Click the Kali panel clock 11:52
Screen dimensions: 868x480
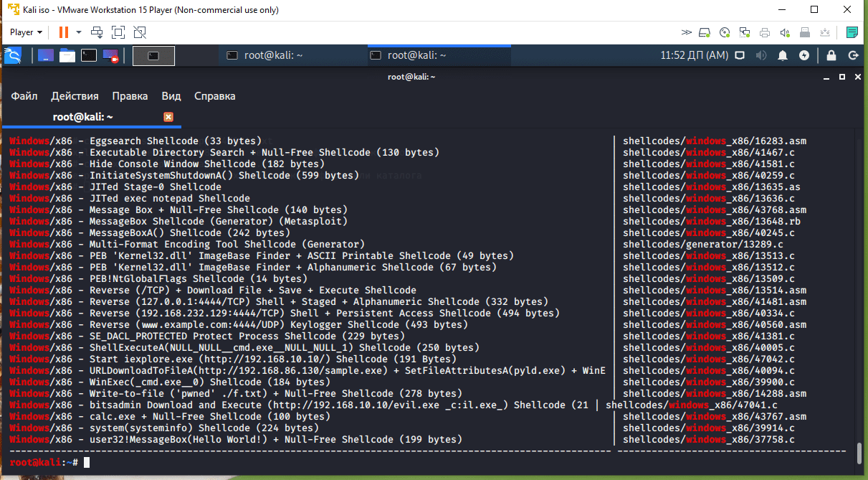tap(694, 55)
